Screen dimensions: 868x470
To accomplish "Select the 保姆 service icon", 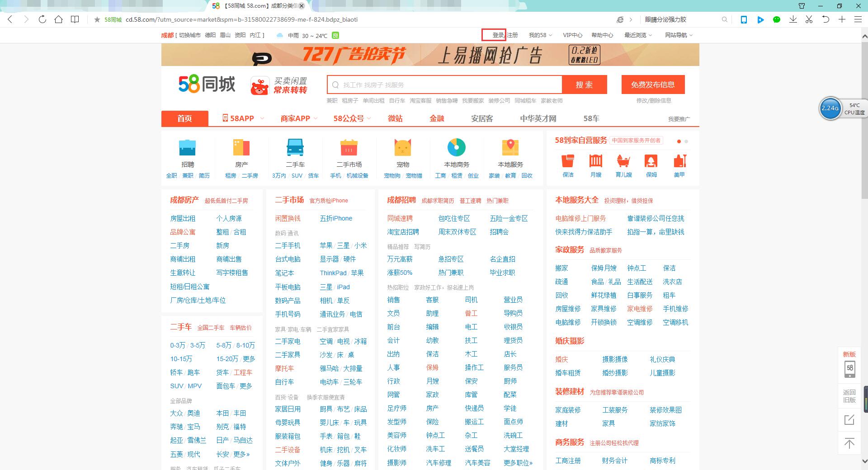I will [x=651, y=161].
